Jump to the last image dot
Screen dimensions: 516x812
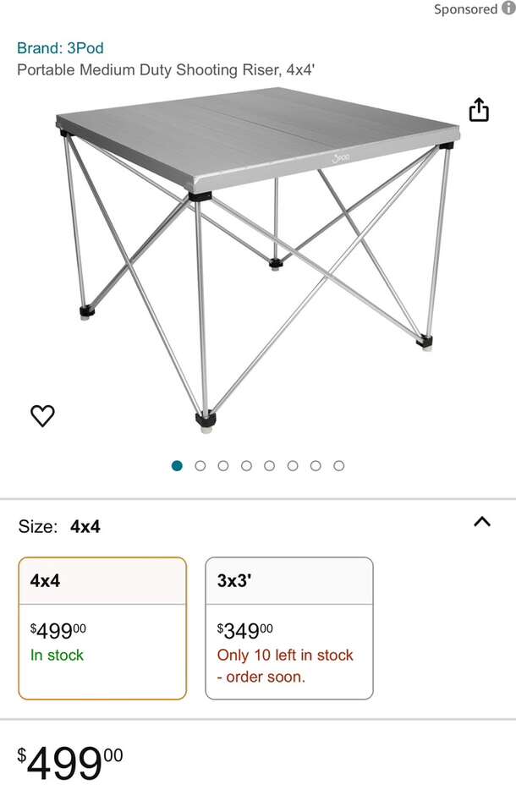tap(338, 465)
